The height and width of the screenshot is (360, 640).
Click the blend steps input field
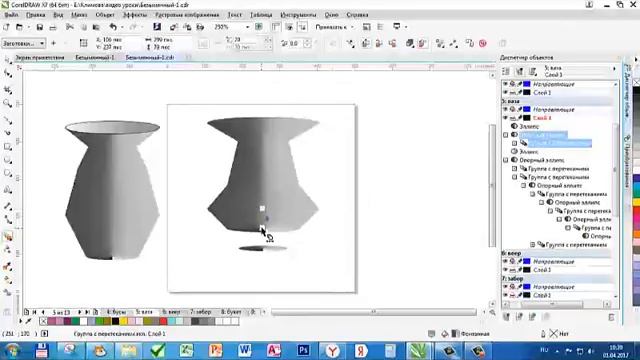[x=249, y=40]
